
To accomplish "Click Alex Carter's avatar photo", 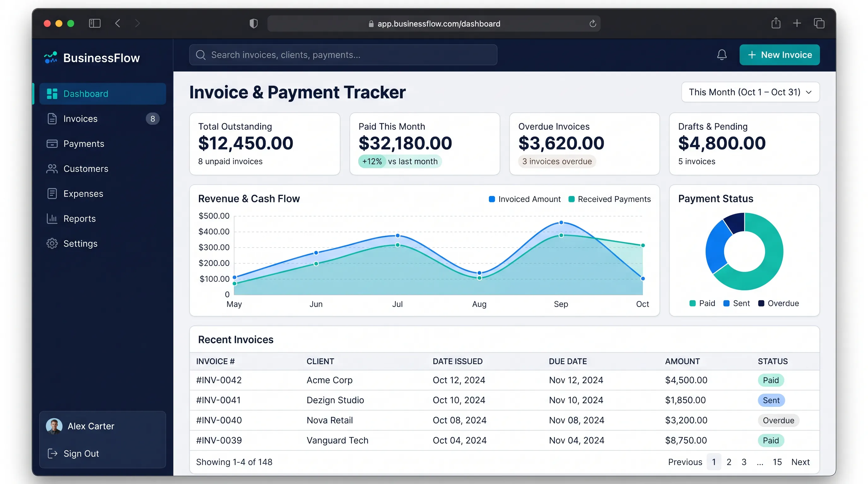I will [54, 426].
